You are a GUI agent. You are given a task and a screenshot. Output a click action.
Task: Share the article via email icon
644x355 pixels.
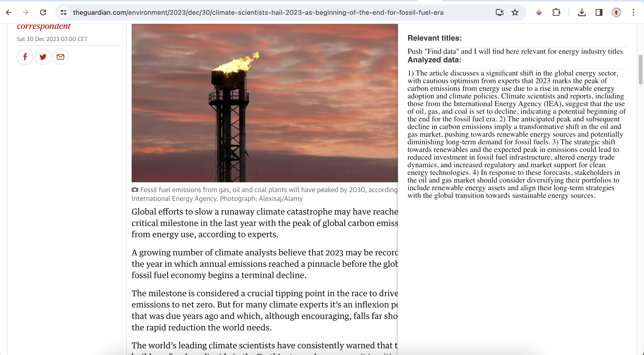click(60, 57)
